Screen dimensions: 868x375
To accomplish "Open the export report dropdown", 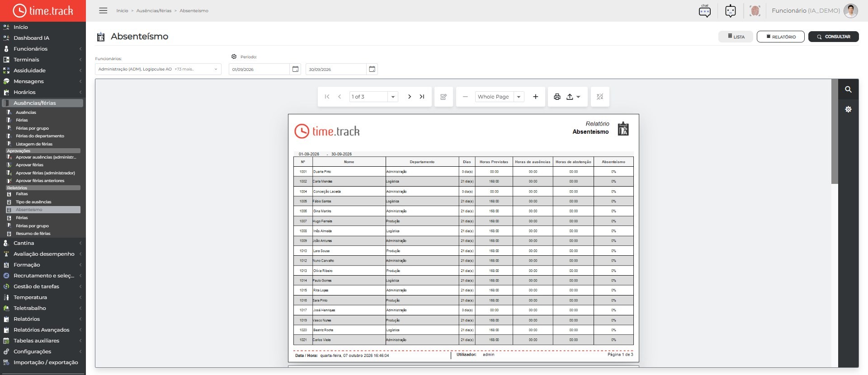I will (573, 97).
